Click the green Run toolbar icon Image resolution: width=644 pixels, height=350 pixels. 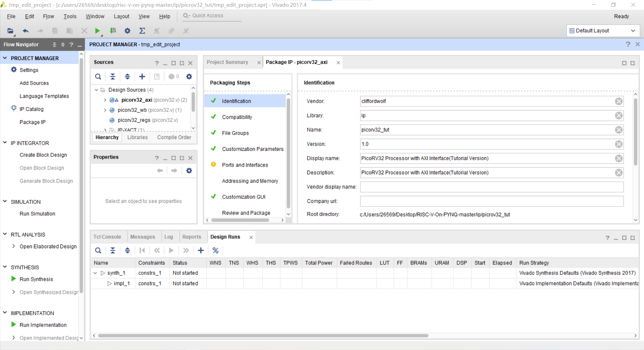[x=97, y=31]
